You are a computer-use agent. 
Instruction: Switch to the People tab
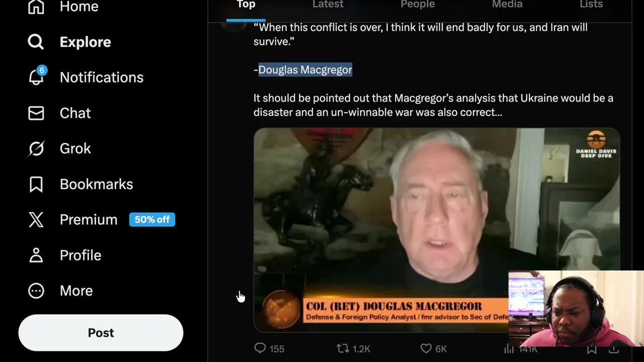click(418, 5)
